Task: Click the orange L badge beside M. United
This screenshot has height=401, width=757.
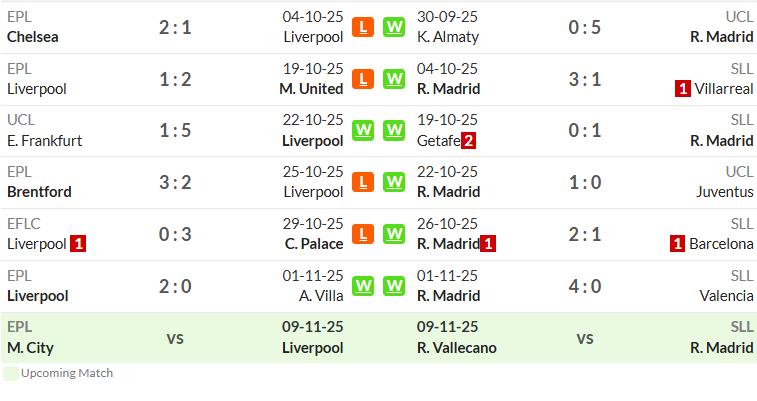Action: [x=363, y=79]
